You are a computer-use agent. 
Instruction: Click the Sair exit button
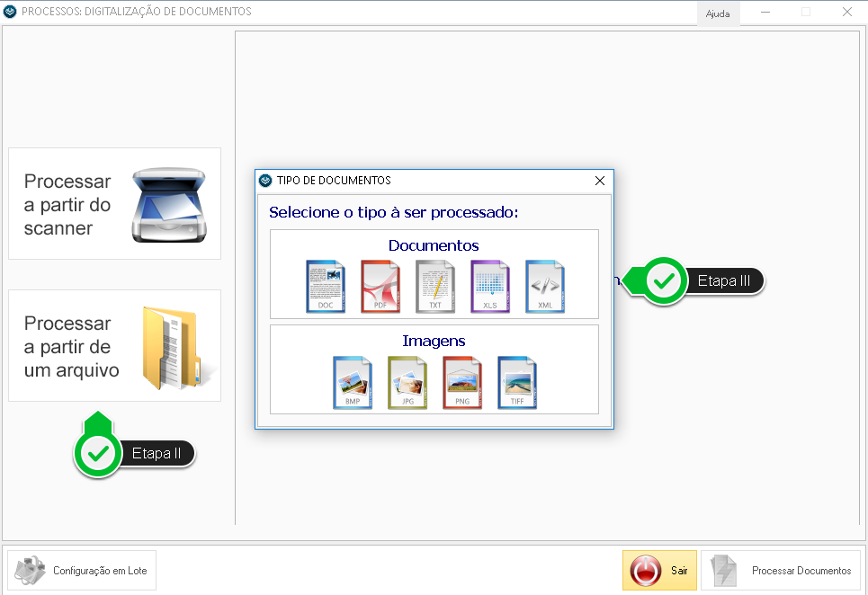tap(659, 570)
